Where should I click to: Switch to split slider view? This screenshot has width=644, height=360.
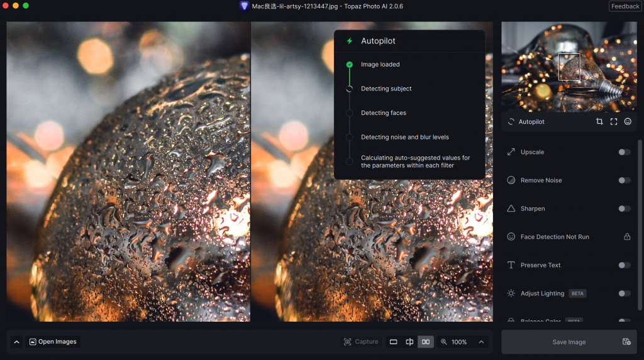[x=409, y=342]
